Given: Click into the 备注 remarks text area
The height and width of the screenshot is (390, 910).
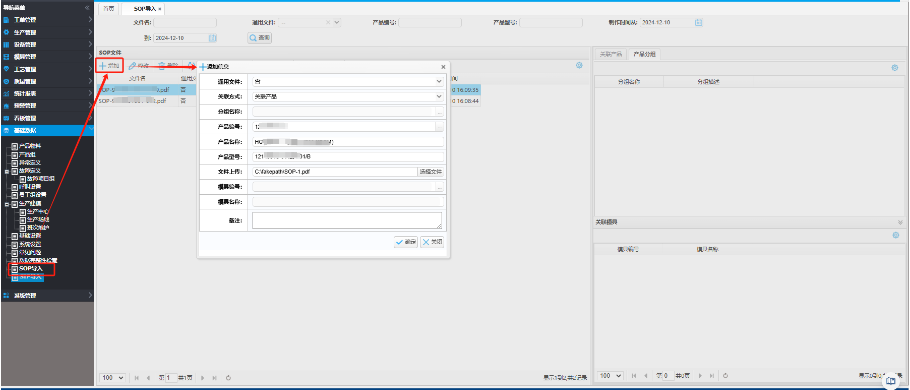Looking at the screenshot, I should (347, 220).
